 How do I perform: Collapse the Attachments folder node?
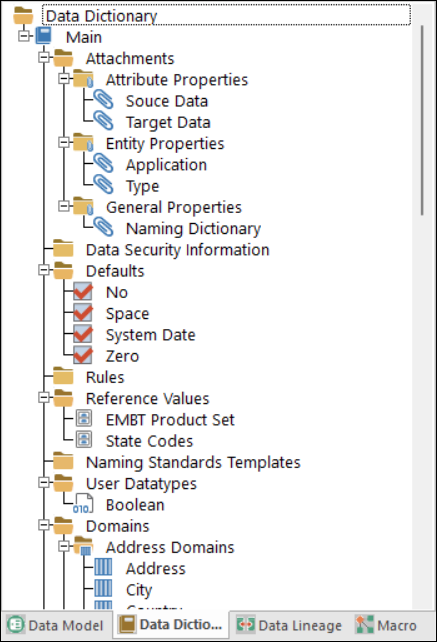pyautogui.click(x=44, y=57)
